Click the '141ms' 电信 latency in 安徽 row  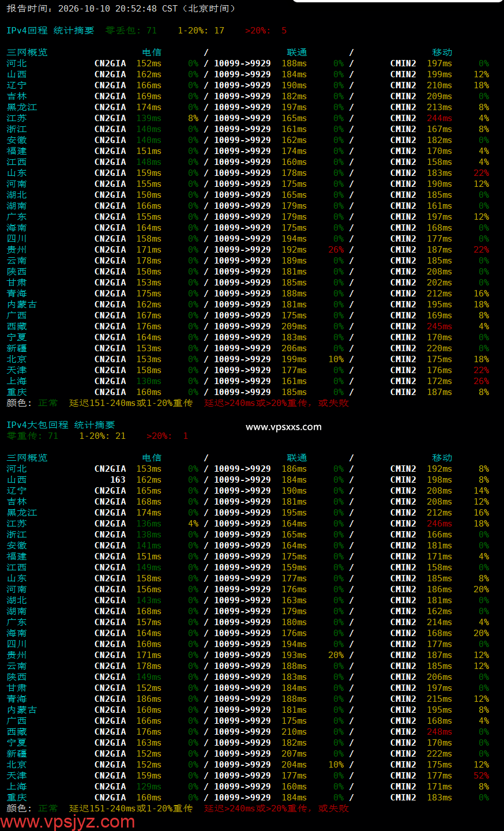149,546
